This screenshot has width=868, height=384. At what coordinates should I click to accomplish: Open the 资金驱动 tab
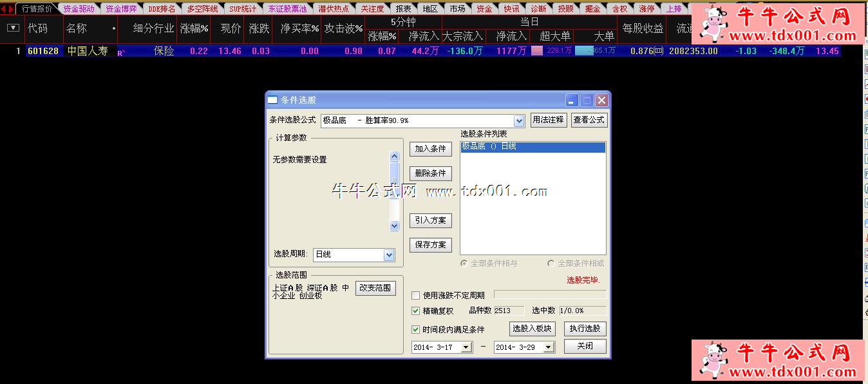pyautogui.click(x=79, y=8)
